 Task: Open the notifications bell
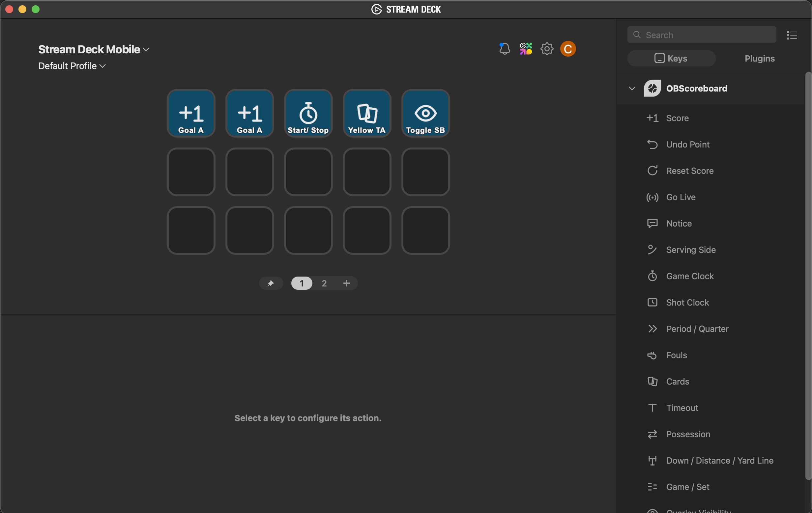click(x=505, y=49)
